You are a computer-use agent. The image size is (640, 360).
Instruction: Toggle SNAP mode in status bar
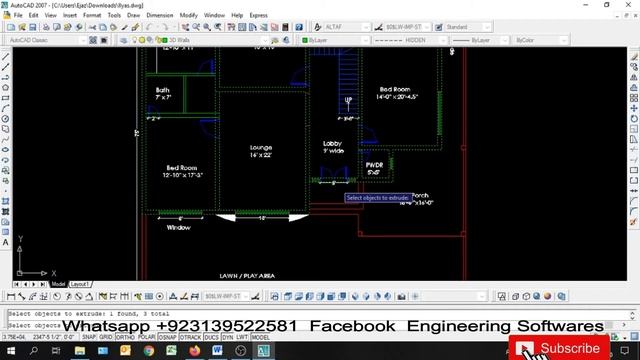[x=89, y=337]
